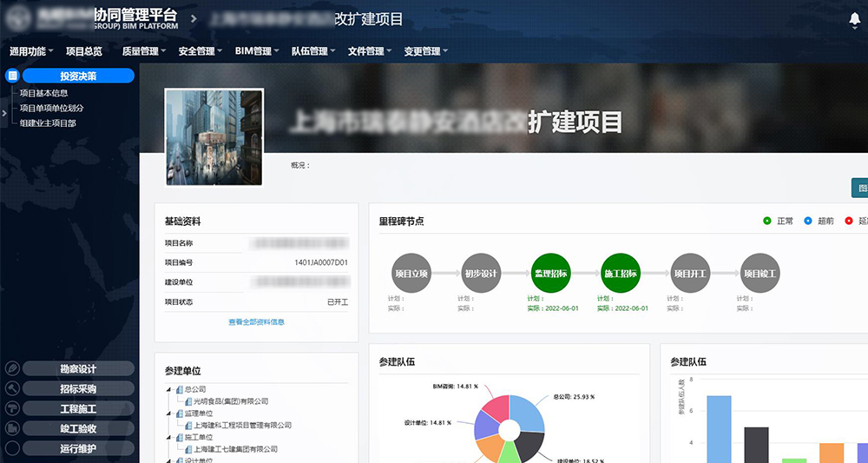
Task: Expand the left sidebar with the chevron arrow
Action: pyautogui.click(x=3, y=112)
